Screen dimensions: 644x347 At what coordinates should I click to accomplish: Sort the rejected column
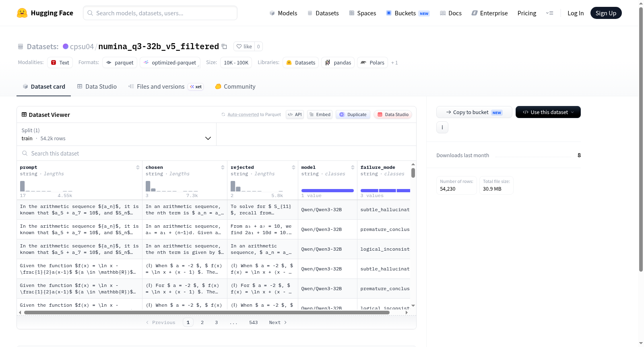click(x=293, y=167)
